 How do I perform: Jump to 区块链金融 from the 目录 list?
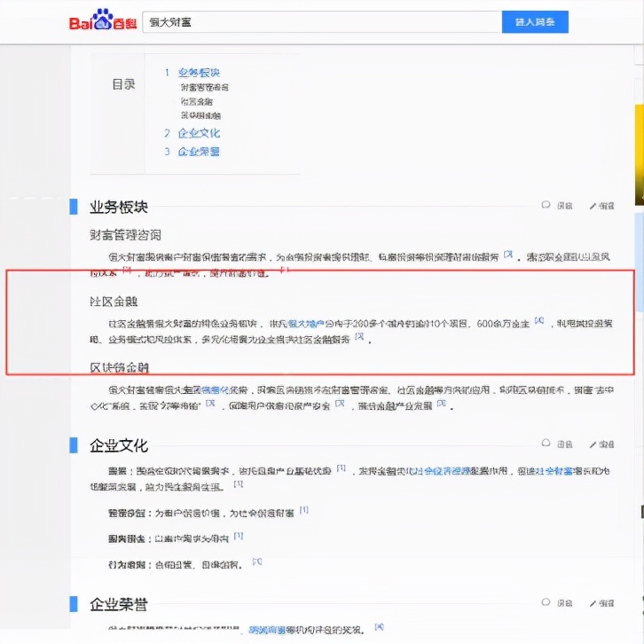point(200,115)
